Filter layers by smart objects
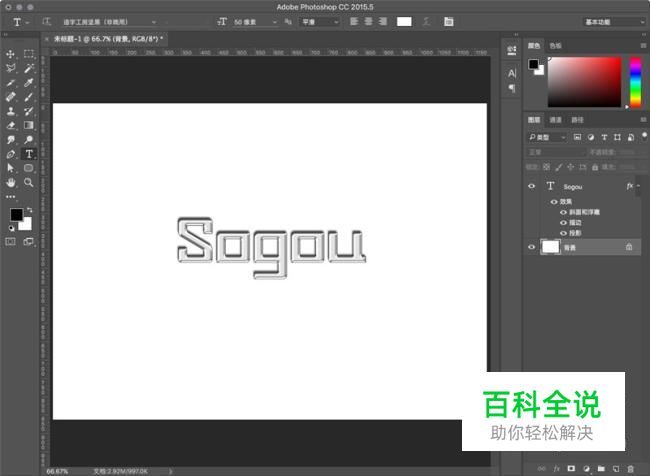The width and height of the screenshot is (650, 476). click(x=631, y=137)
